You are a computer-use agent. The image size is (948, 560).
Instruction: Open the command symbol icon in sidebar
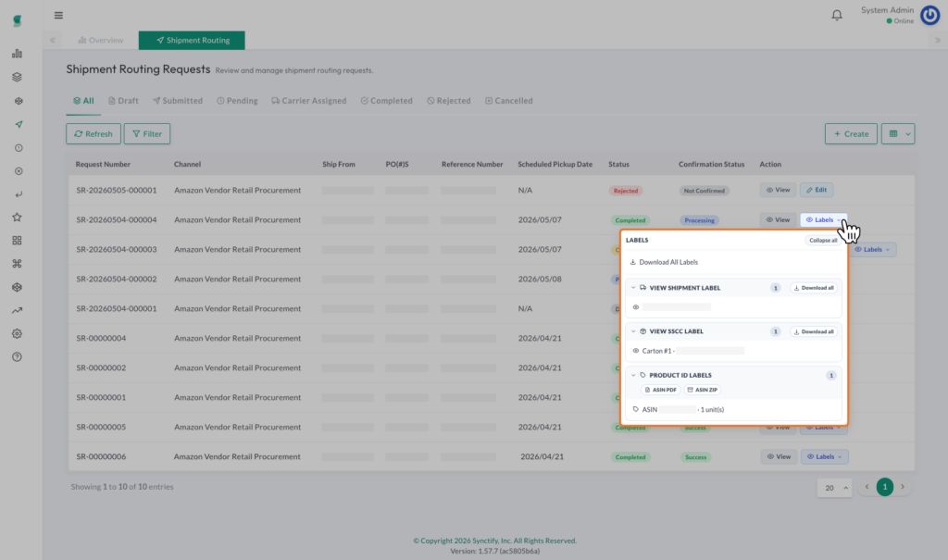click(17, 264)
